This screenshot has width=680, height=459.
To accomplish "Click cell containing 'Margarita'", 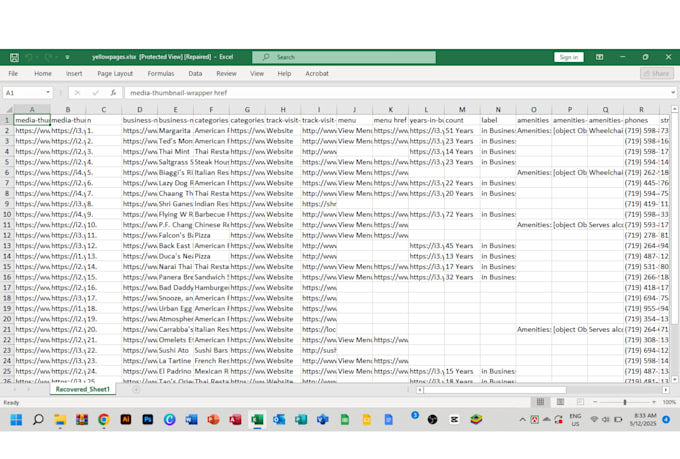I will click(175, 131).
